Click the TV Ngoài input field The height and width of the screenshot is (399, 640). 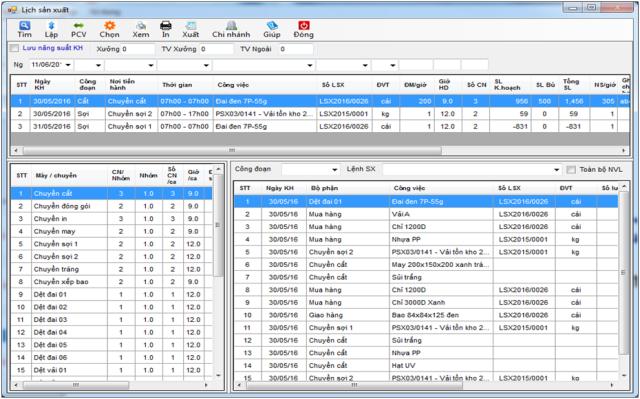[296, 49]
